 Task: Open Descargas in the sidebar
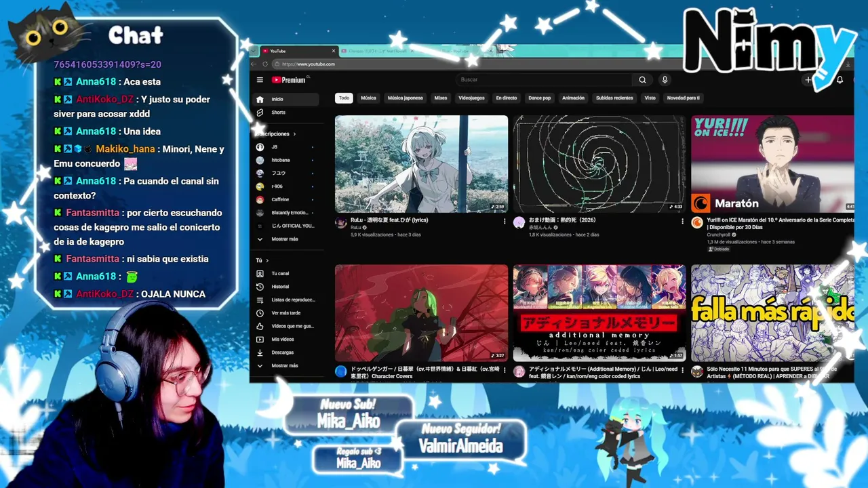click(x=286, y=352)
